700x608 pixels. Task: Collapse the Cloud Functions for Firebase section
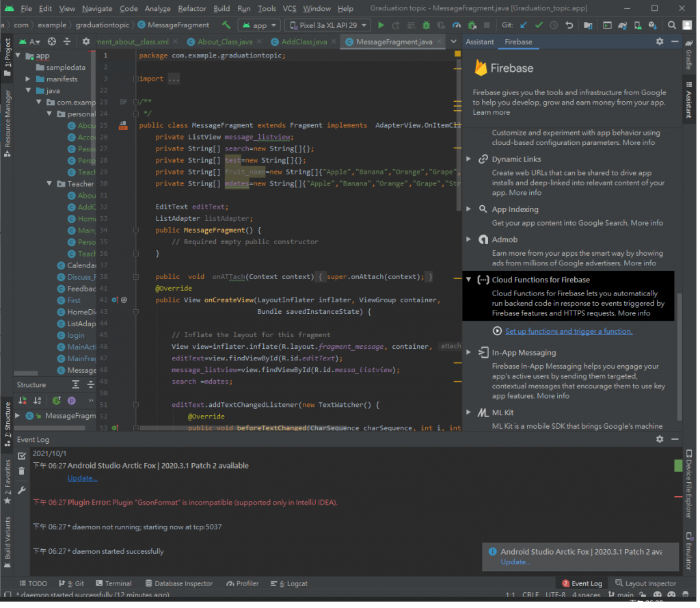point(469,280)
